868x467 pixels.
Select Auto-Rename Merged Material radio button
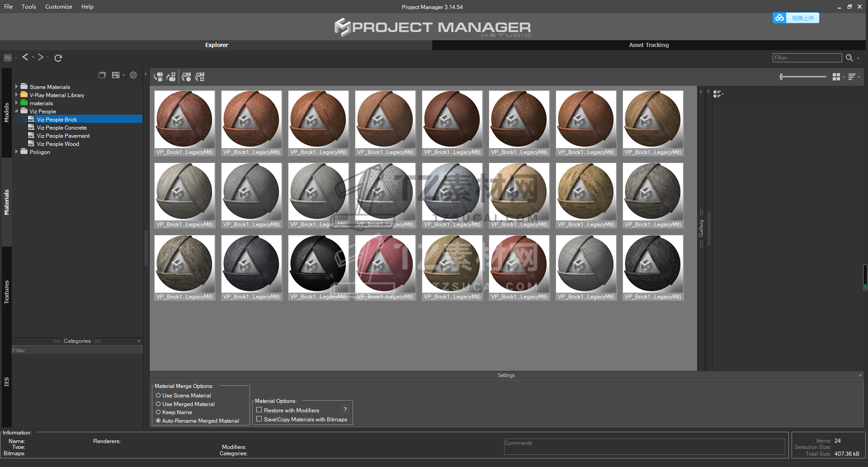click(x=158, y=420)
